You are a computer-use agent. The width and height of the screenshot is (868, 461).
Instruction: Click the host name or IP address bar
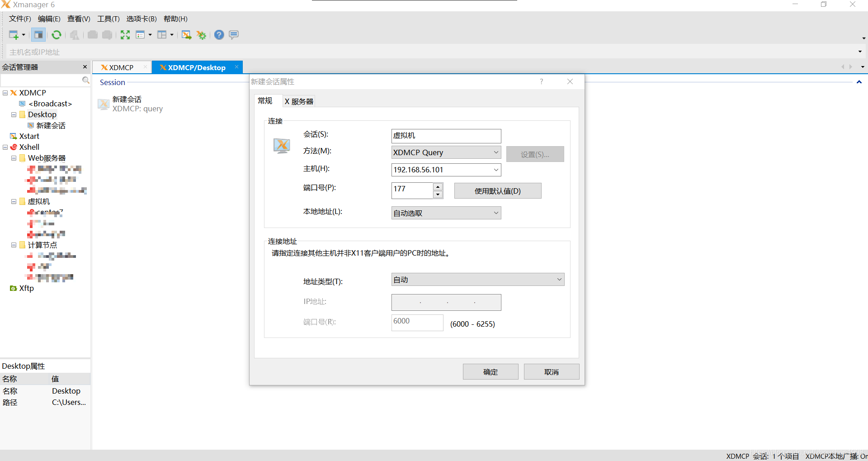(x=429, y=52)
